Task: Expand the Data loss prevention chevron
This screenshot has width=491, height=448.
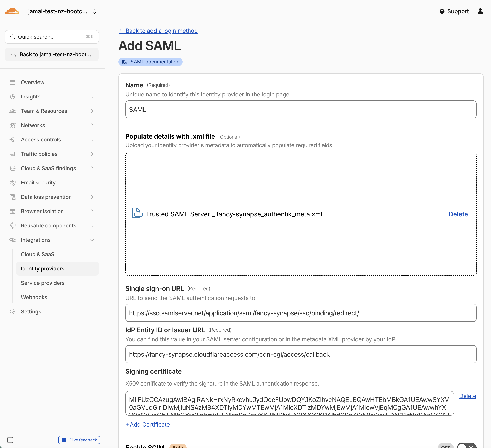Action: click(x=92, y=197)
